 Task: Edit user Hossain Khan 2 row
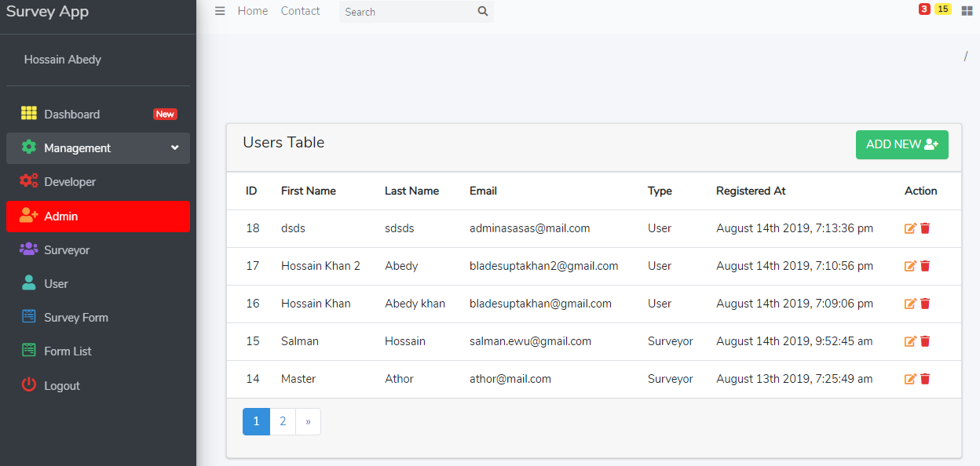(x=911, y=266)
